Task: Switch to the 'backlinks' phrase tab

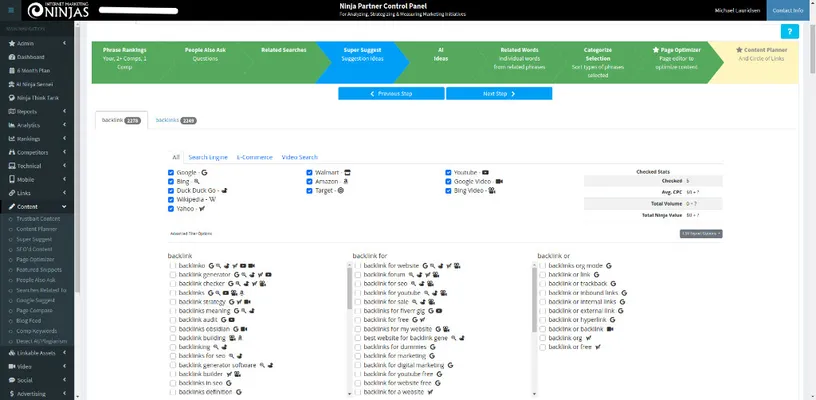Action: coord(175,120)
